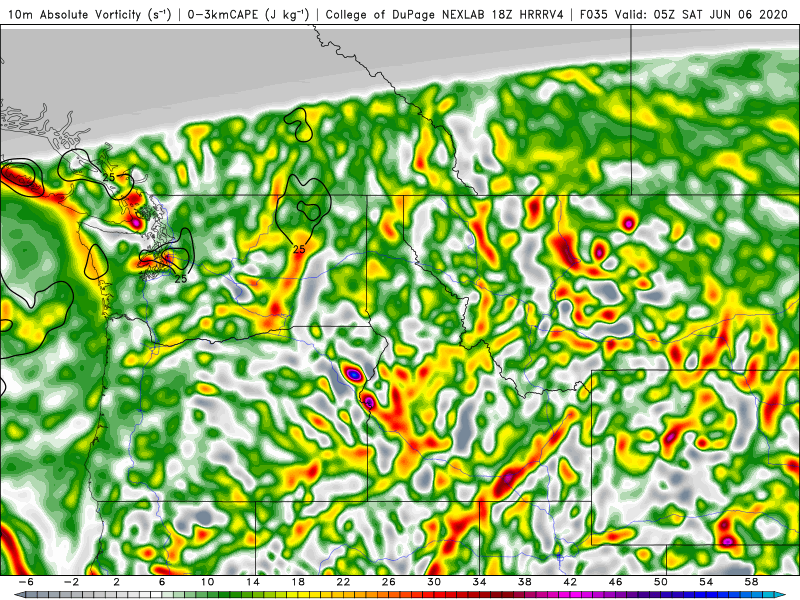Click the '54' color scale label
Viewport: 800px width, 600px height.
(x=706, y=582)
